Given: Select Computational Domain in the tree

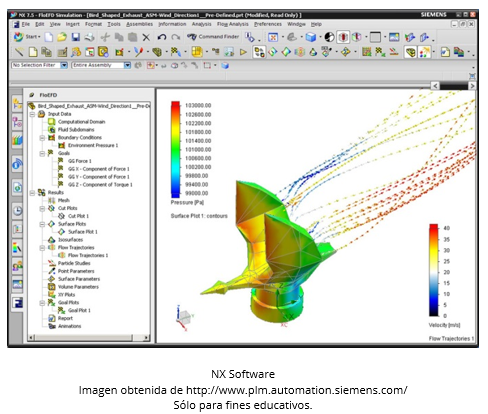Looking at the screenshot, I should (81, 122).
